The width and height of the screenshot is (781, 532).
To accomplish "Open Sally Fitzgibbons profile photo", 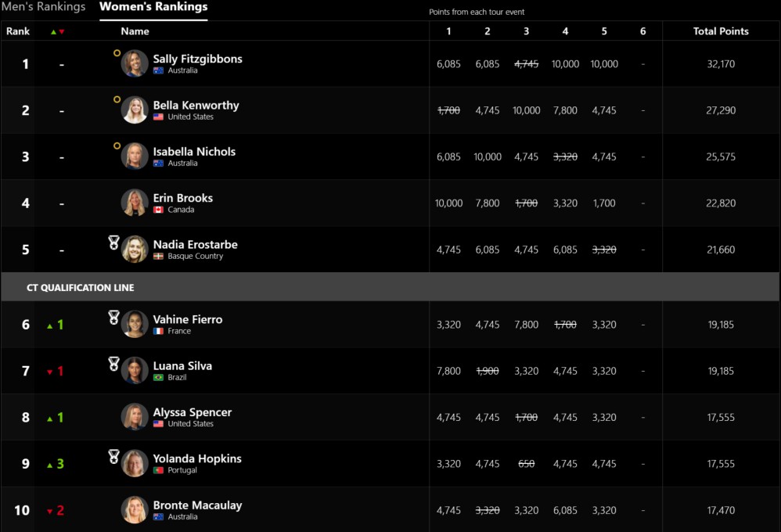I will pos(135,63).
